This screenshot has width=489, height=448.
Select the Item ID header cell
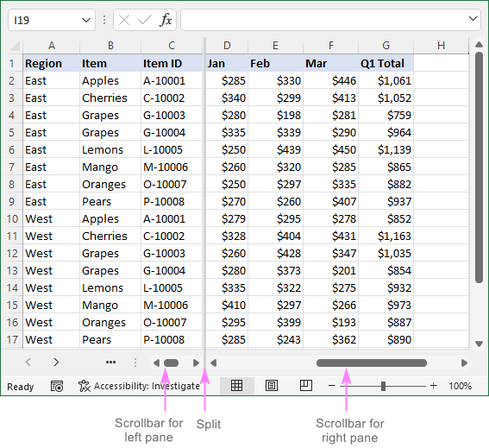click(172, 63)
